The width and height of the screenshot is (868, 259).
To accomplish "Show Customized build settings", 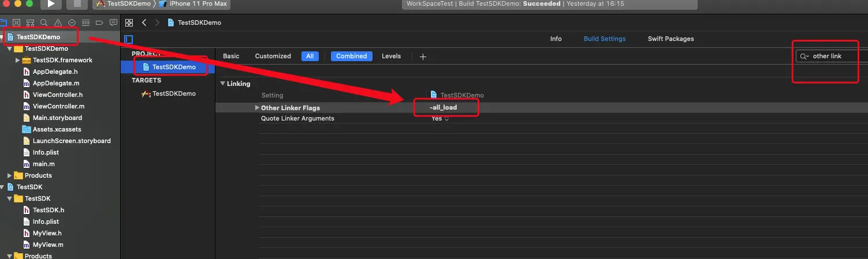I will 273,56.
